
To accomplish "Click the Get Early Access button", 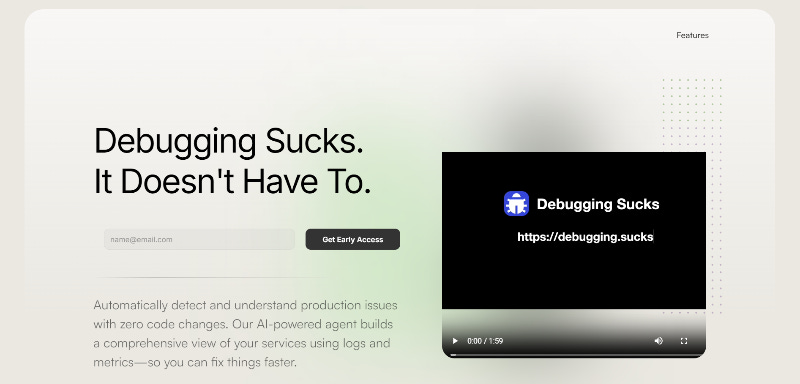I will 353,239.
